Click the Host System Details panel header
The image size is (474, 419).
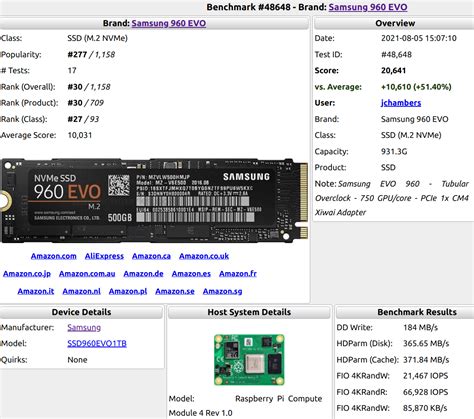249,312
